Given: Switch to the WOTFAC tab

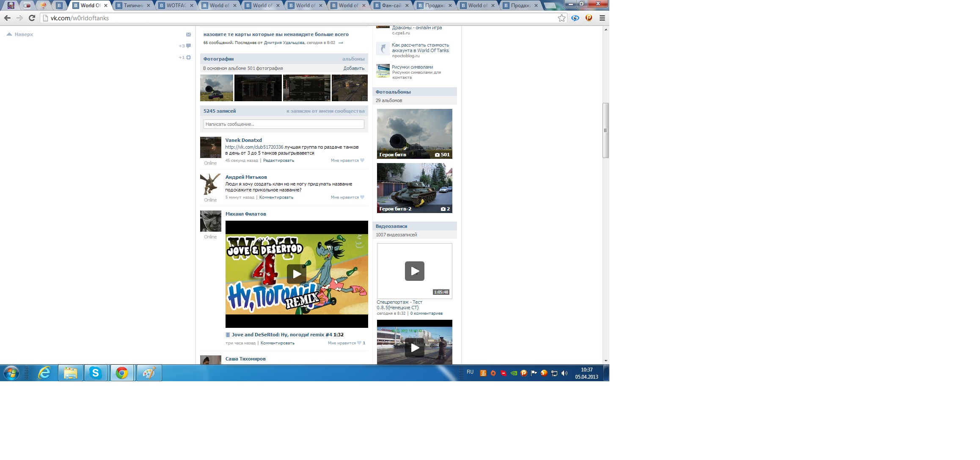Looking at the screenshot, I should point(176,6).
